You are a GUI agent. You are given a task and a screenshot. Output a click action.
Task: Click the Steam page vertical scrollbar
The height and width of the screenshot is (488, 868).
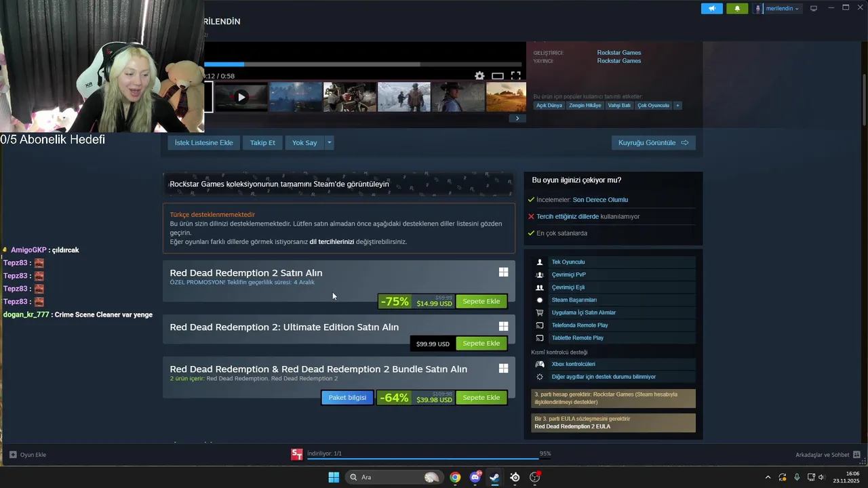[864, 98]
